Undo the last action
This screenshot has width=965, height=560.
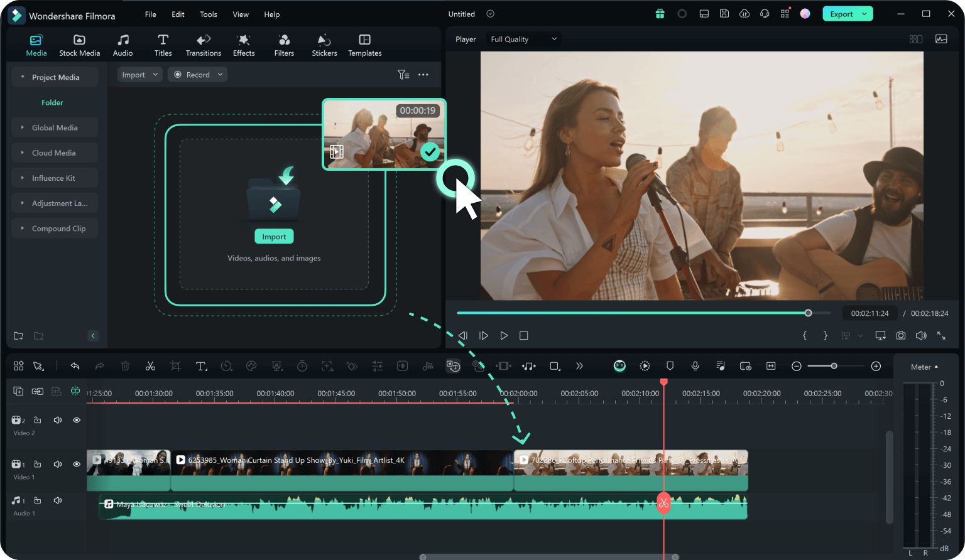tap(75, 366)
